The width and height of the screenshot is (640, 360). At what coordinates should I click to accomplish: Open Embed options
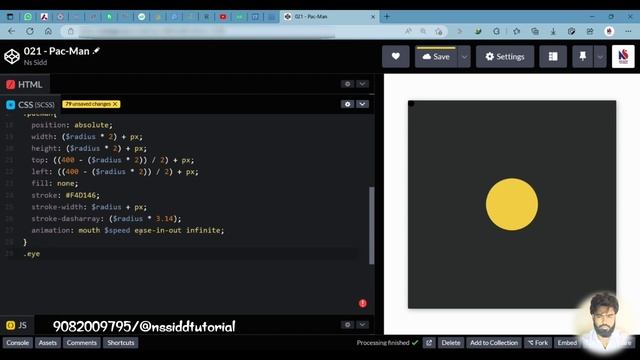pos(567,342)
